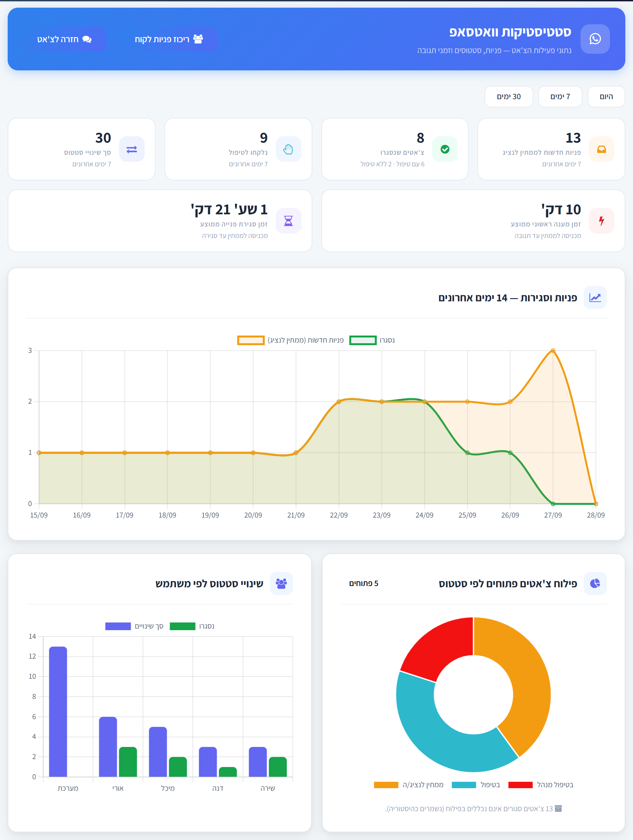Viewport: 633px width, 840px height.
Task: Click the red lightning bolt response time icon
Action: 601,221
